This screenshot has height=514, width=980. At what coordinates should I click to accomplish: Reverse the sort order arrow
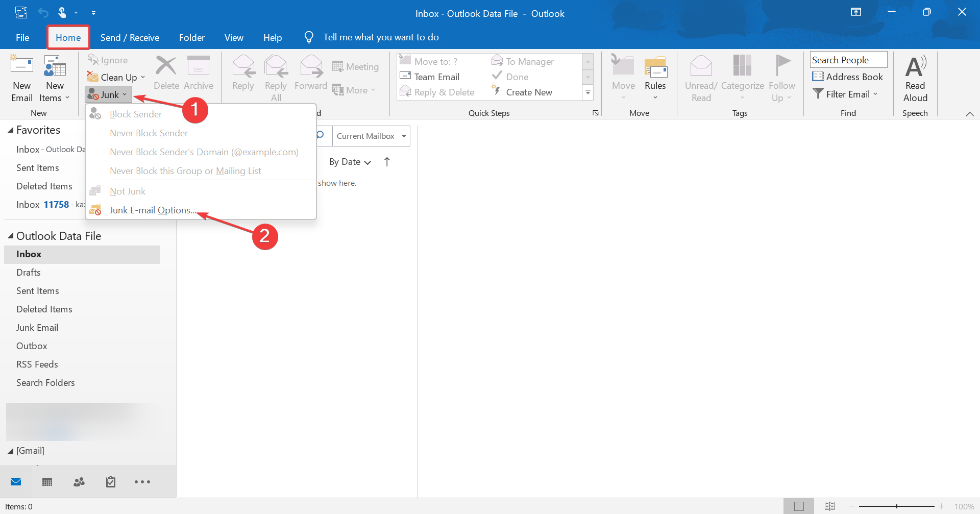[x=387, y=162]
